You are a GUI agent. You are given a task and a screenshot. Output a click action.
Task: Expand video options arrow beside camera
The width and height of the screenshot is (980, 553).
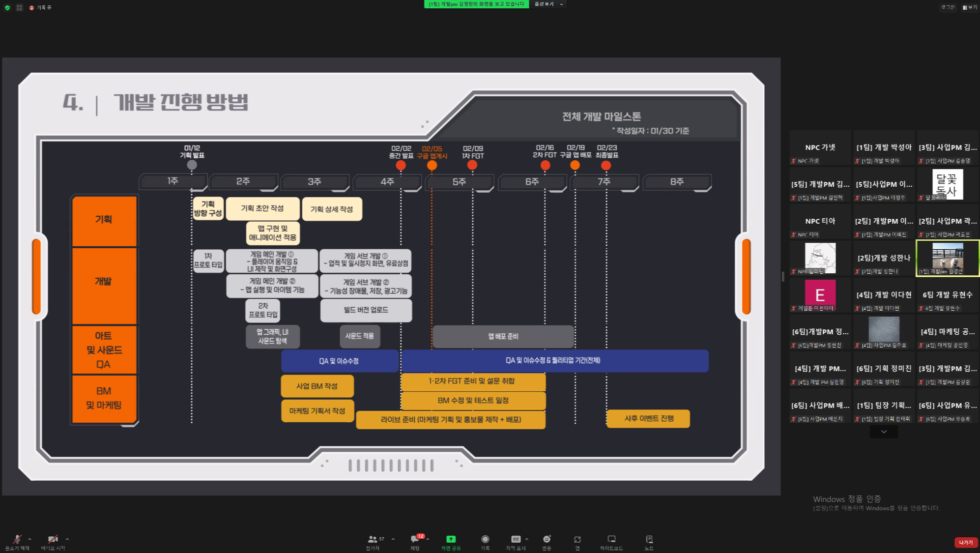click(67, 539)
